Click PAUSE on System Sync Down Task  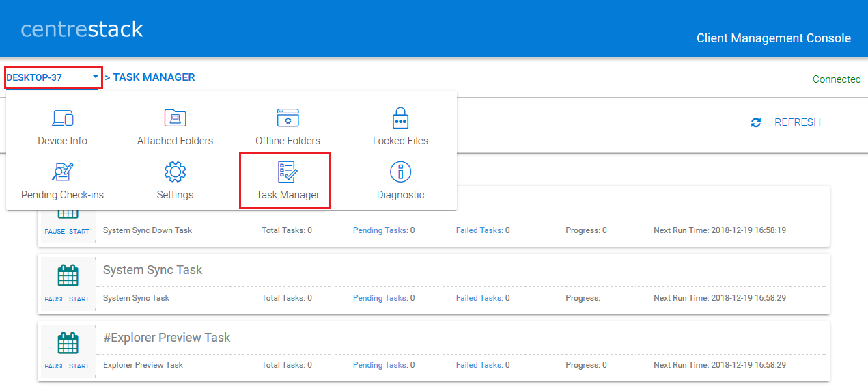coord(55,231)
